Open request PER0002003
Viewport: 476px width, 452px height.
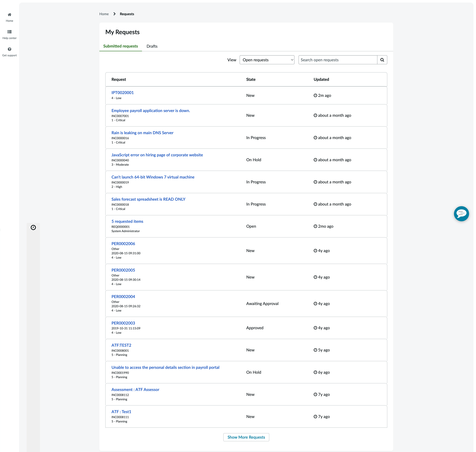[123, 323]
